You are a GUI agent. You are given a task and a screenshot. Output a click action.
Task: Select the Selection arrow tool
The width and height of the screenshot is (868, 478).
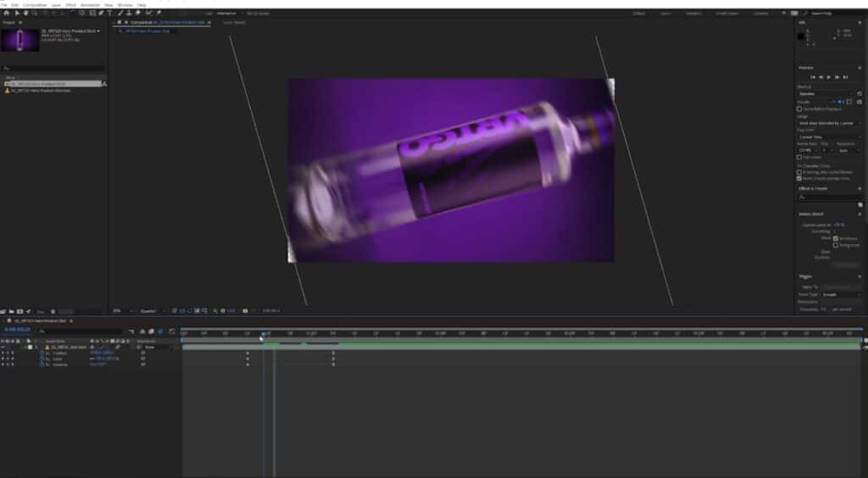[x=16, y=13]
